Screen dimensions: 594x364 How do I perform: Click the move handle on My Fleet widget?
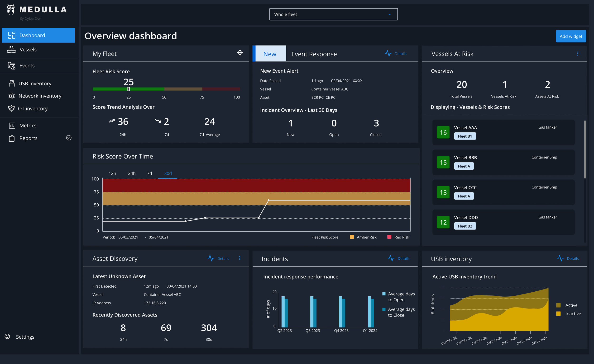coord(240,52)
